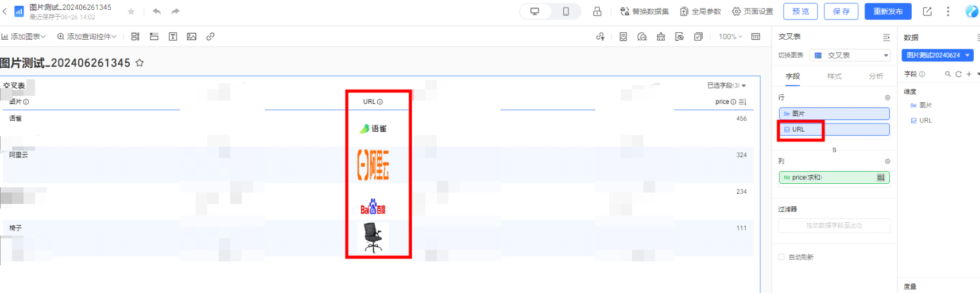980x293 pixels.
Task: Insert a text box using the T icon
Action: point(173,37)
